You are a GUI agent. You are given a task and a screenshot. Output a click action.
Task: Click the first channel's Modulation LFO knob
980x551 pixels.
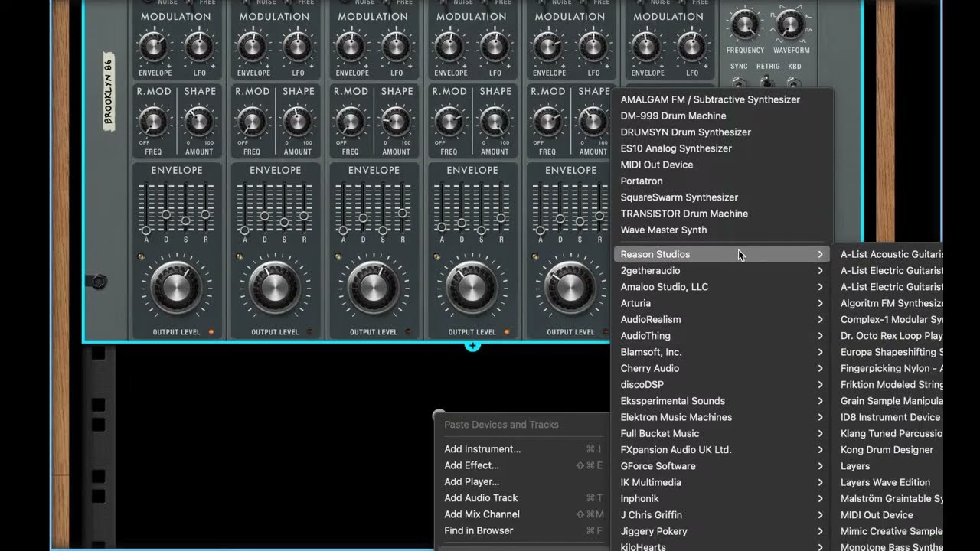point(199,47)
